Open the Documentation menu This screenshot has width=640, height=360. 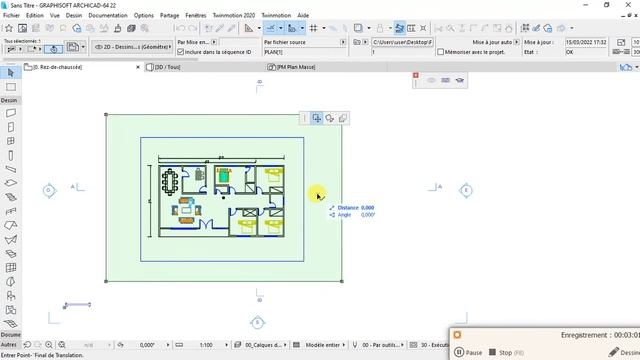[x=108, y=15]
